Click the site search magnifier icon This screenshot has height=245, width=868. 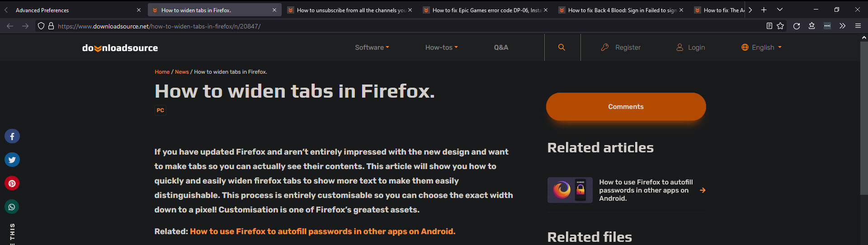561,47
